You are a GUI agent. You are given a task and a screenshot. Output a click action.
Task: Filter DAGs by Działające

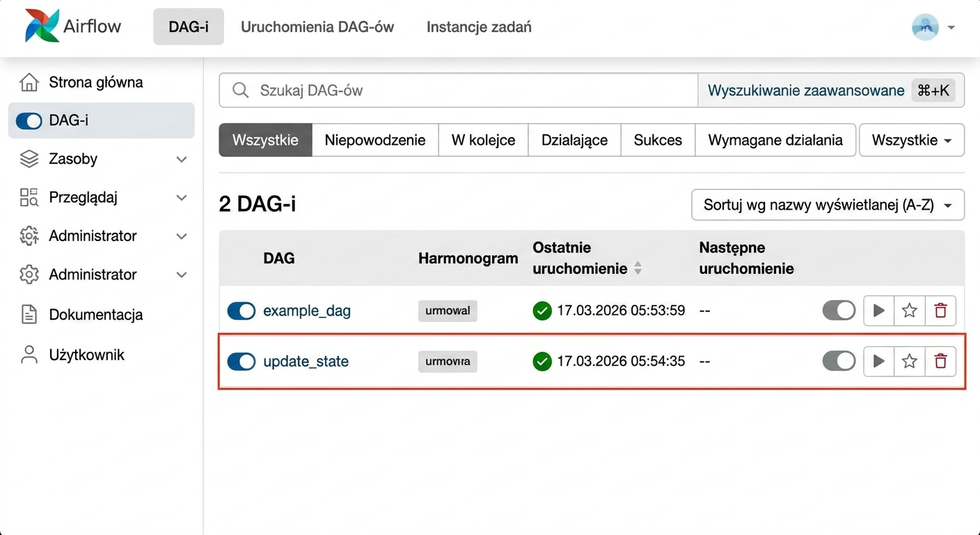574,140
